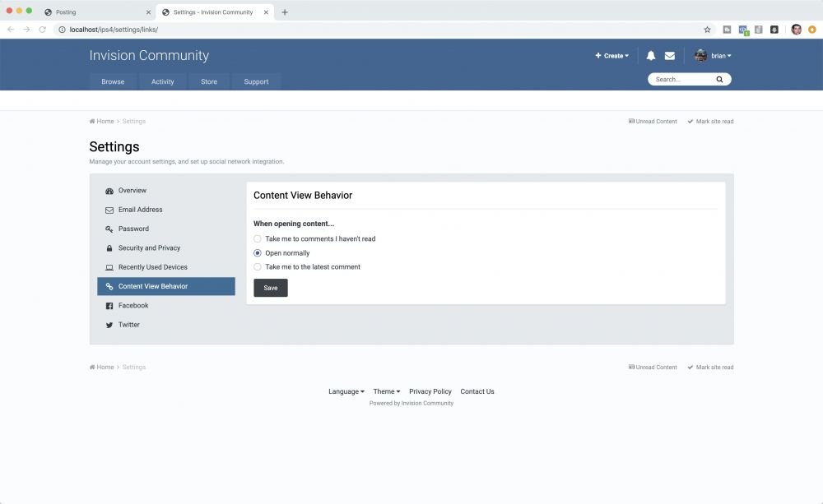Open the Privacy Policy link
823x504 pixels.
click(x=430, y=391)
